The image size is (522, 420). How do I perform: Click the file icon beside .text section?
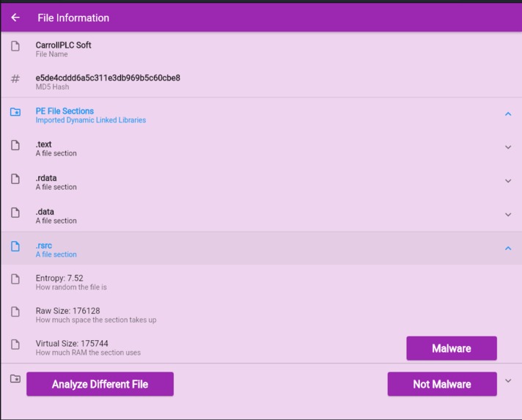15,145
